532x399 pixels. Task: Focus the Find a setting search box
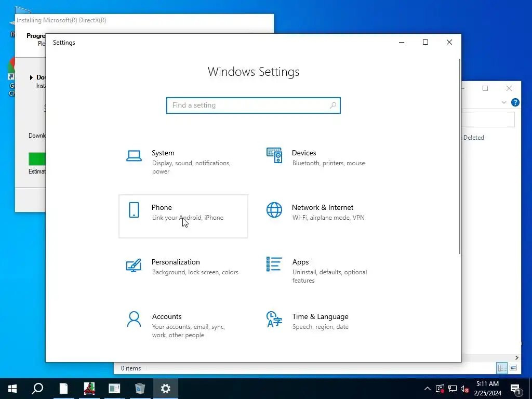click(x=254, y=105)
